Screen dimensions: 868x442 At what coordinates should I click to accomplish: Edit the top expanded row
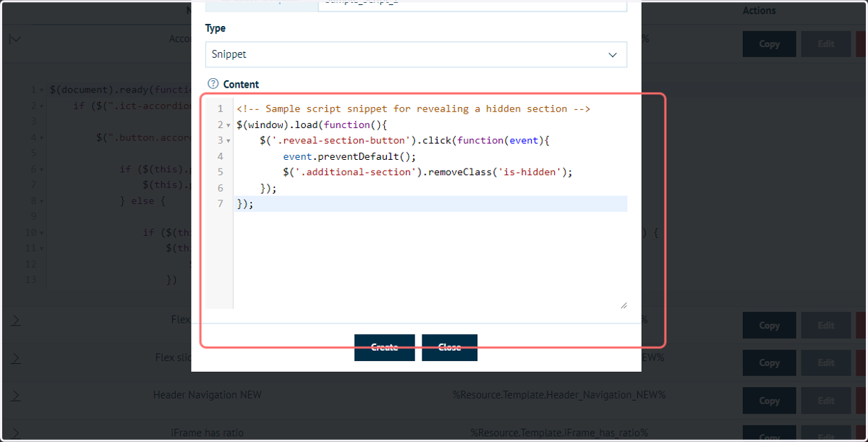826,44
